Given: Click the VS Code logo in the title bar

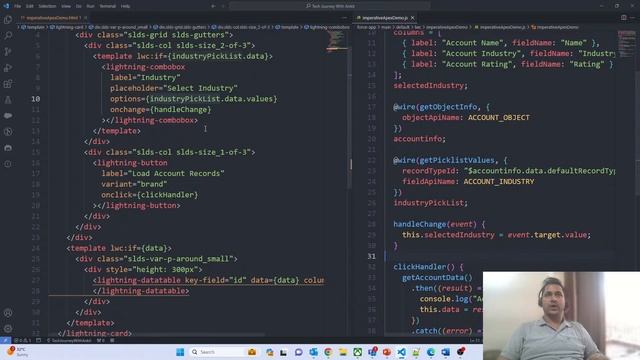Looking at the screenshot, I should tap(6, 6).
